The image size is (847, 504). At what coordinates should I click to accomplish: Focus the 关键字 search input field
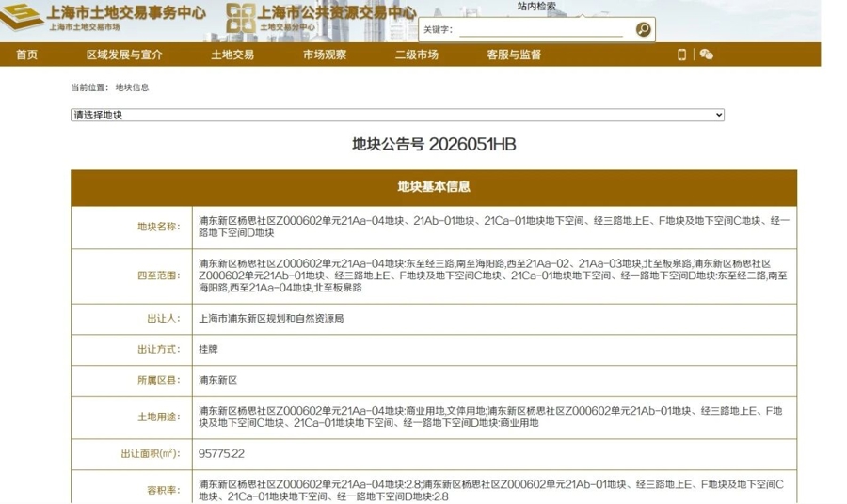point(541,30)
